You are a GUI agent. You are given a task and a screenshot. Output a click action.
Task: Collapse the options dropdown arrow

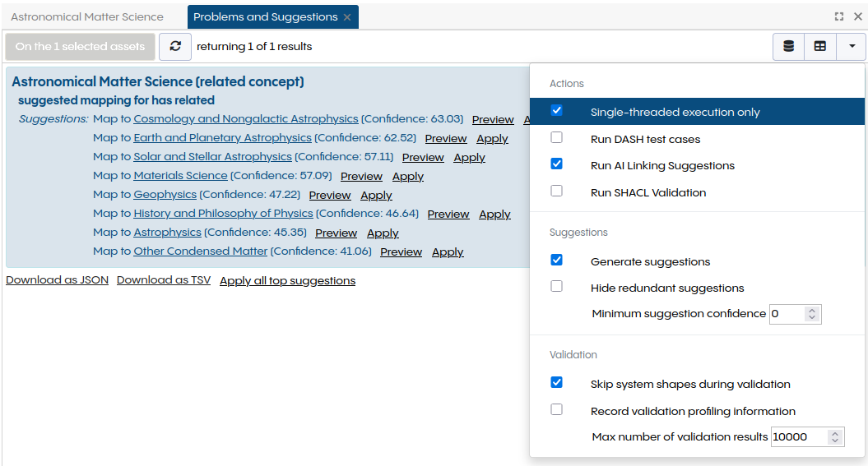point(852,47)
